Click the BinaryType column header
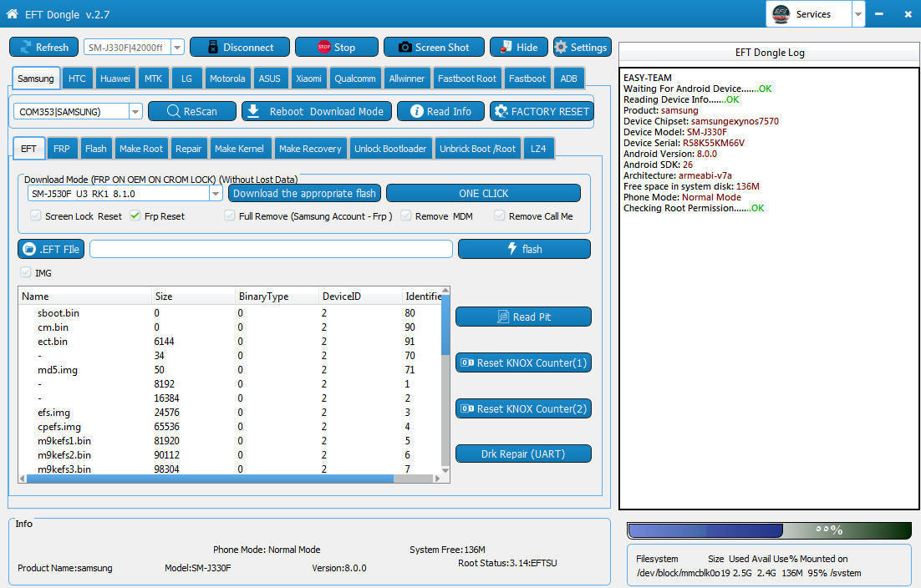921x588 pixels. (277, 297)
